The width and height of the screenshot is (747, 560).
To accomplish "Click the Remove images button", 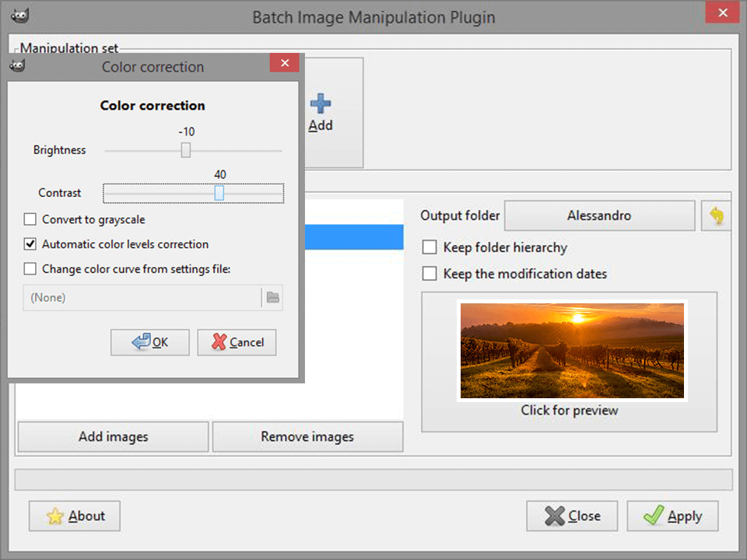I will click(x=307, y=436).
